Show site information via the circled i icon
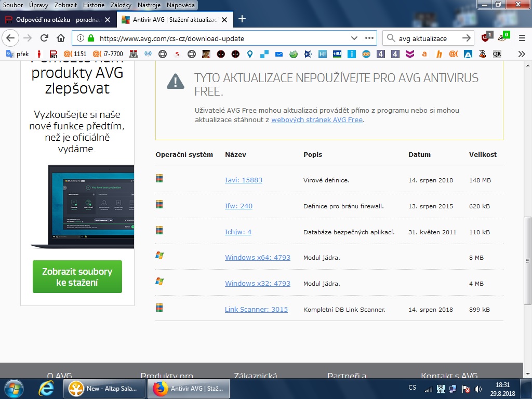 (81, 38)
